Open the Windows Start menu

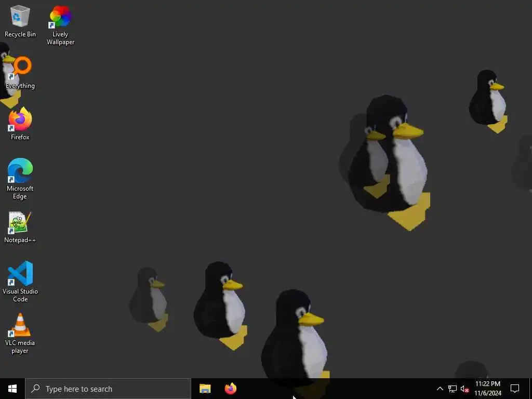tap(12, 389)
